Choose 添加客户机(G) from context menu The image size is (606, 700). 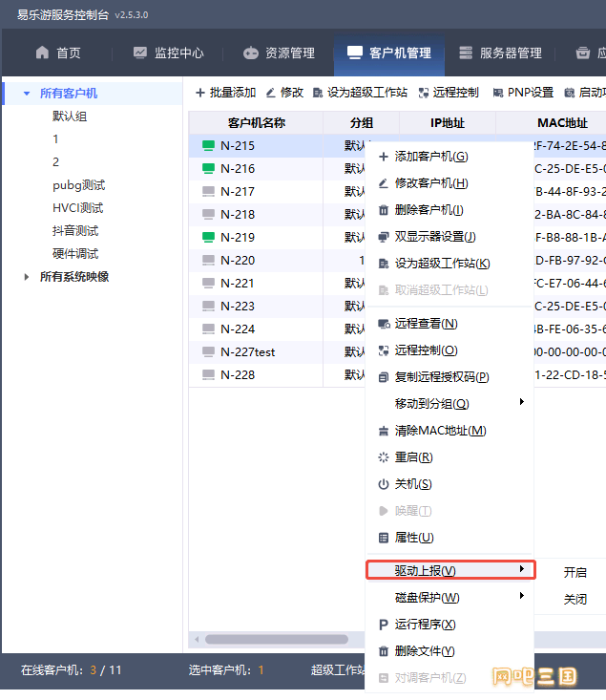(449, 157)
